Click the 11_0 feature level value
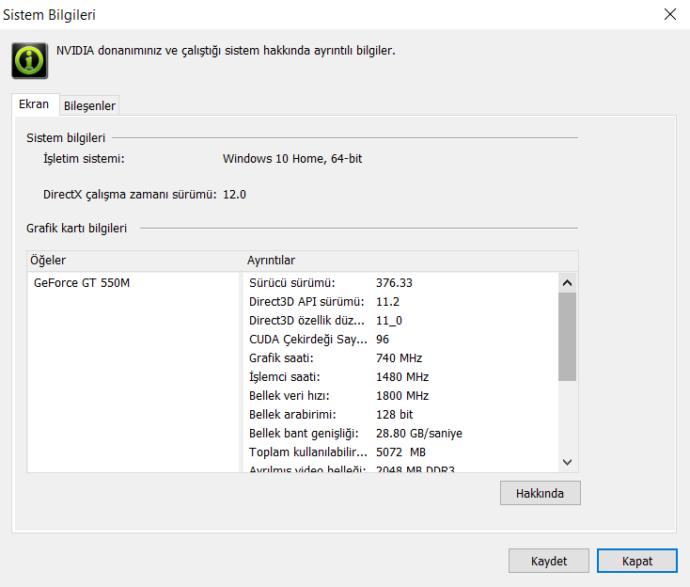The width and height of the screenshot is (690, 587). pos(389,321)
